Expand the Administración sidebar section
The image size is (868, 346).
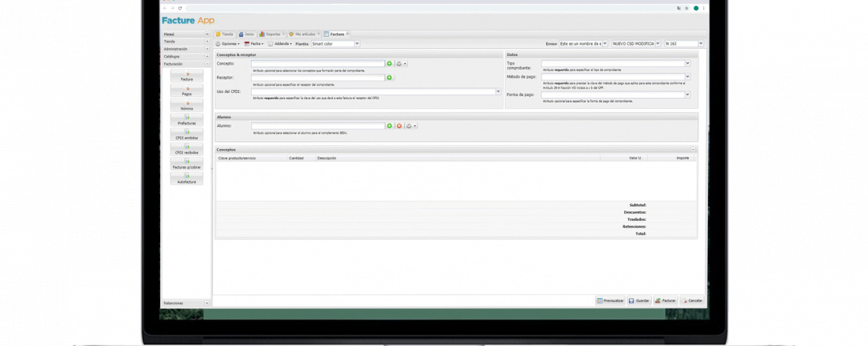point(207,49)
